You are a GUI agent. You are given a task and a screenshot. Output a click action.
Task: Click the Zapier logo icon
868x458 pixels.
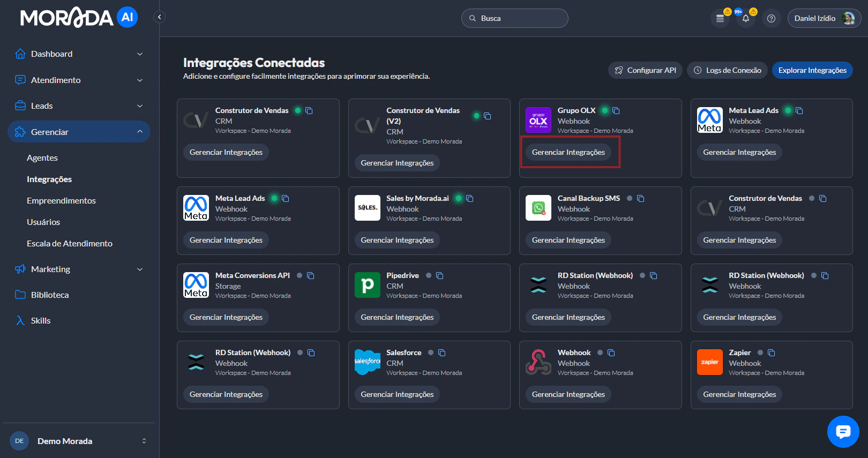pos(710,362)
